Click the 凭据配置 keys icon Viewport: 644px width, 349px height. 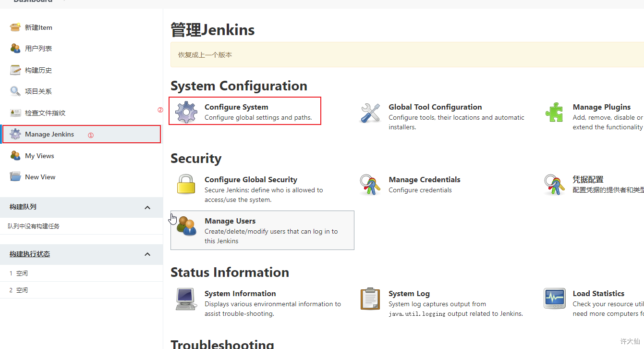click(x=554, y=185)
